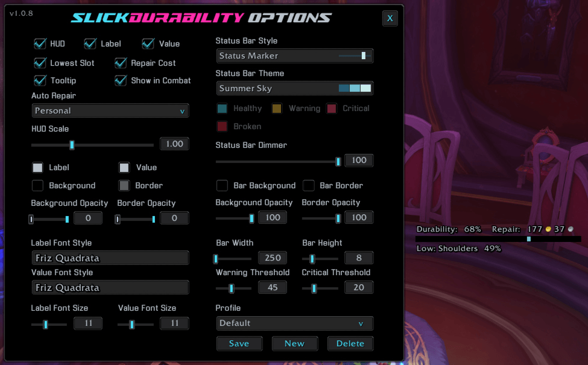Image resolution: width=588 pixels, height=365 pixels.
Task: Open the Label color swatch
Action: tap(37, 167)
